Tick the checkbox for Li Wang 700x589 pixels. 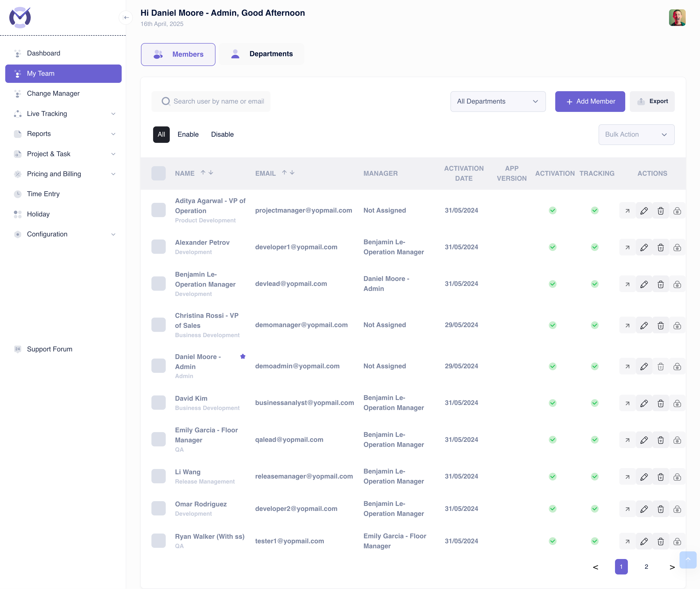(158, 476)
